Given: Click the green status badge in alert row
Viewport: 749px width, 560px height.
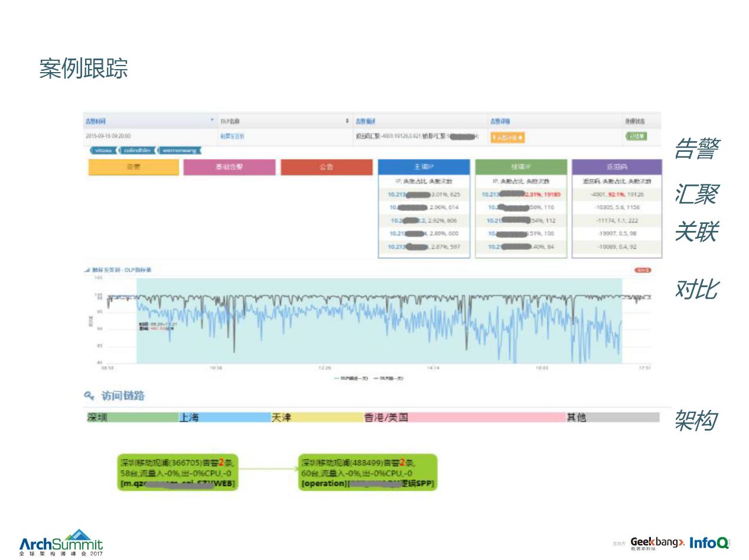Looking at the screenshot, I should [x=636, y=136].
